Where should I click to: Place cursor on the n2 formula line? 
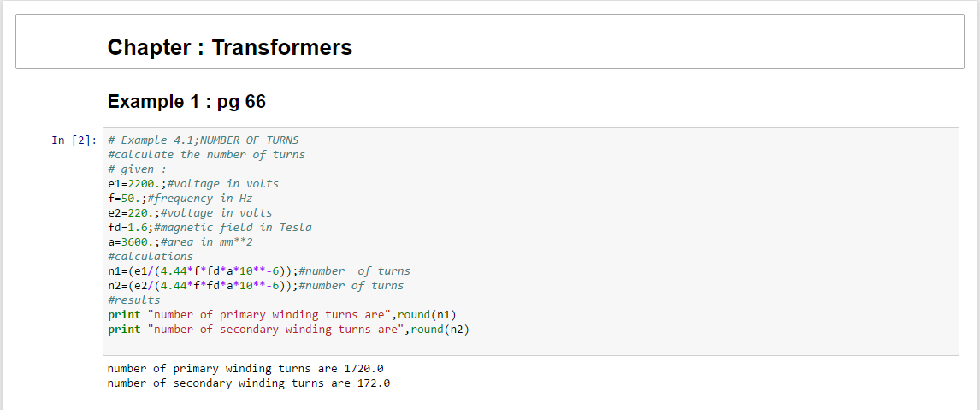pos(255,286)
